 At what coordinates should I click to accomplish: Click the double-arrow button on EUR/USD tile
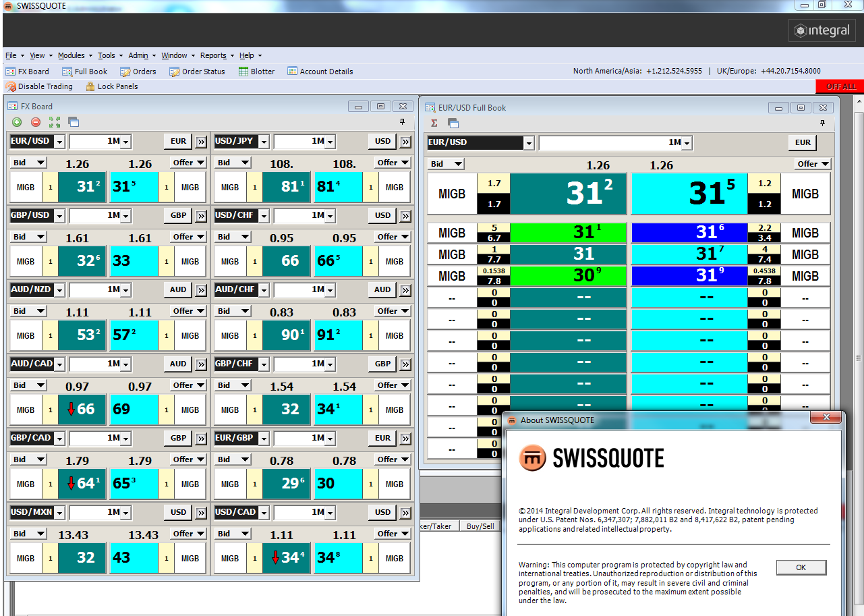tap(201, 142)
